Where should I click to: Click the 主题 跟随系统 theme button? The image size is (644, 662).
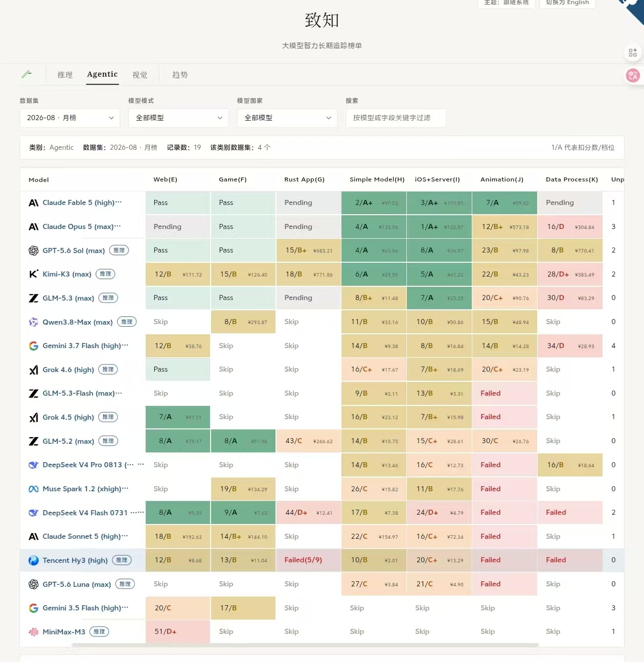pyautogui.click(x=507, y=3)
